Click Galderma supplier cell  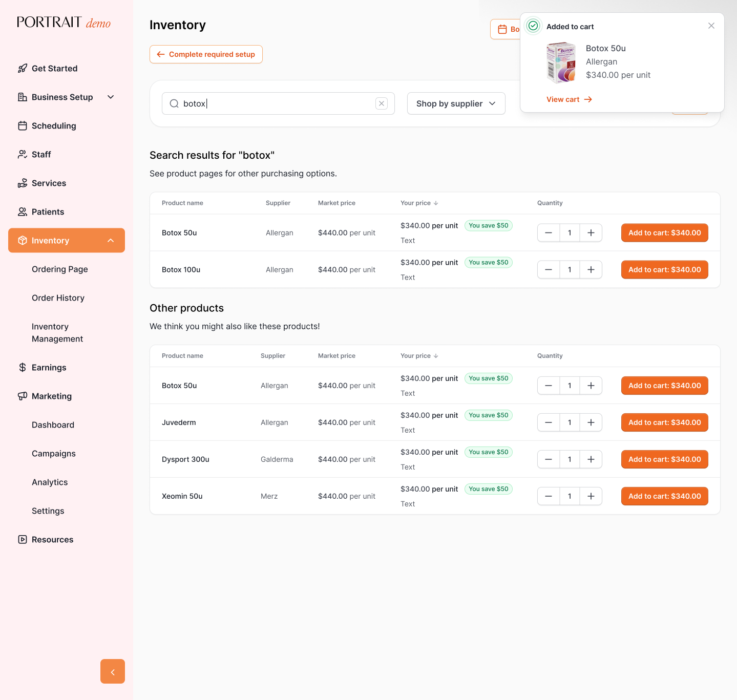pos(277,459)
